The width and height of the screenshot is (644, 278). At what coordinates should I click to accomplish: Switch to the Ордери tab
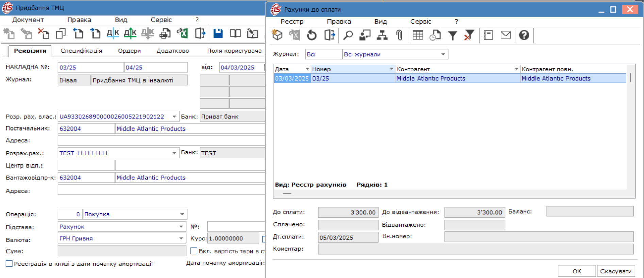click(129, 51)
